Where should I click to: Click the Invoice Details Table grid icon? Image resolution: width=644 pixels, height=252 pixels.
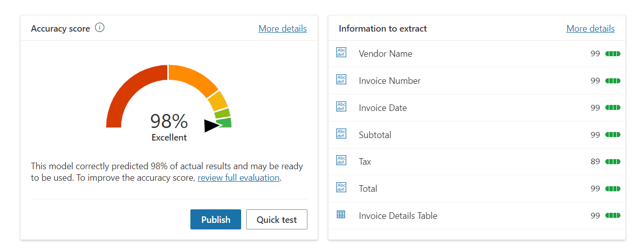341,215
